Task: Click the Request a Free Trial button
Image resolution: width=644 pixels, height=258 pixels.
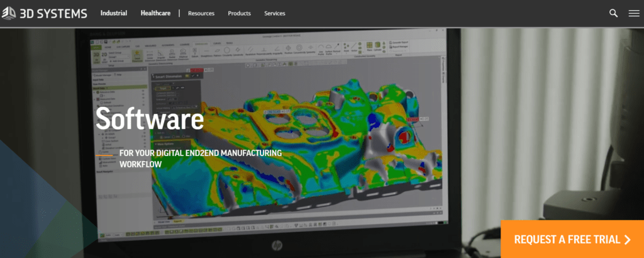Action: point(572,239)
